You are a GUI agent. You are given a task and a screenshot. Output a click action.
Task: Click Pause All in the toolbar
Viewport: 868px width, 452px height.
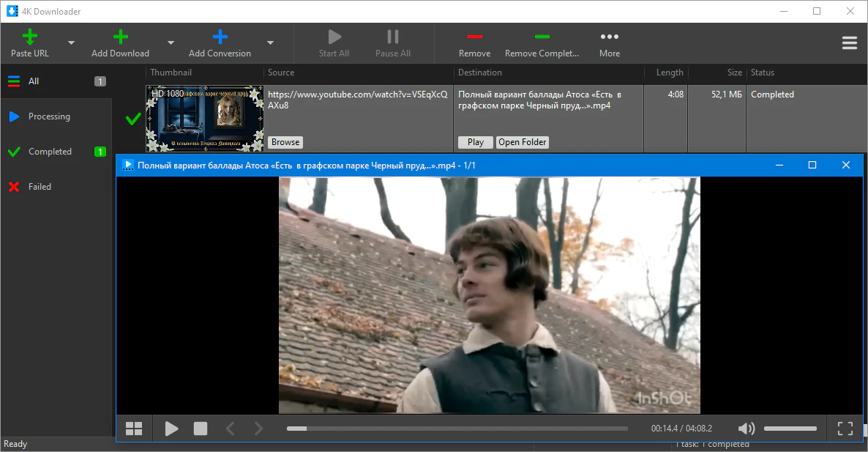tap(392, 44)
